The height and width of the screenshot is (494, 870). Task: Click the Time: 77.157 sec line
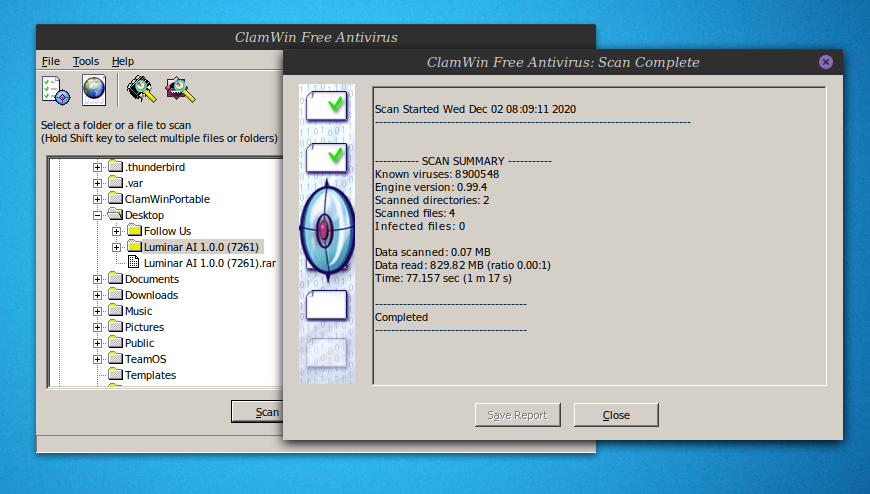(x=443, y=278)
